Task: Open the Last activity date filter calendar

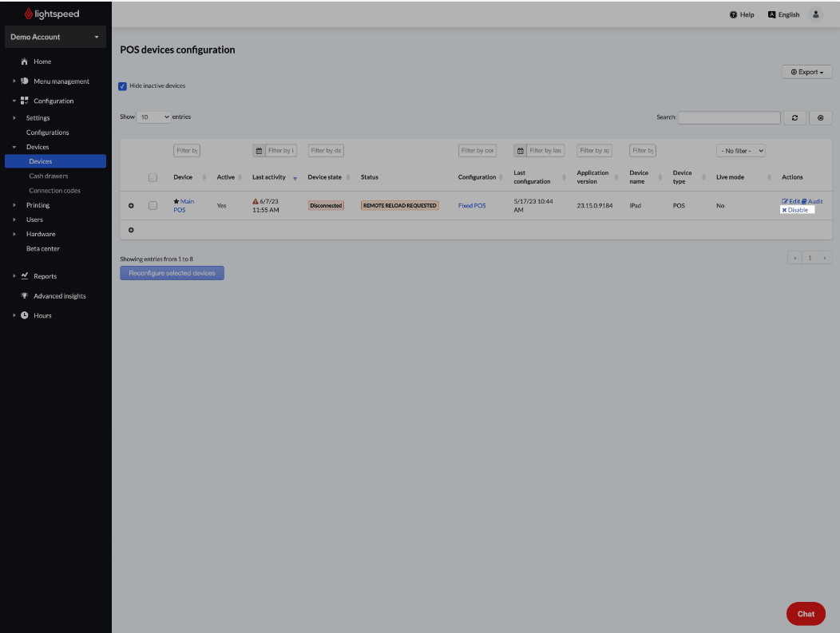Action: coord(259,150)
